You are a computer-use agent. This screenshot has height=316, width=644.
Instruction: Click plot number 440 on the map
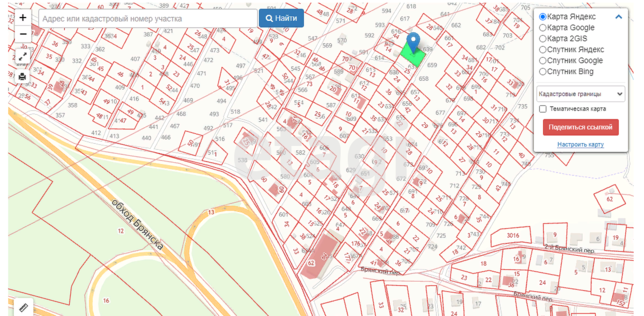pyautogui.click(x=146, y=138)
